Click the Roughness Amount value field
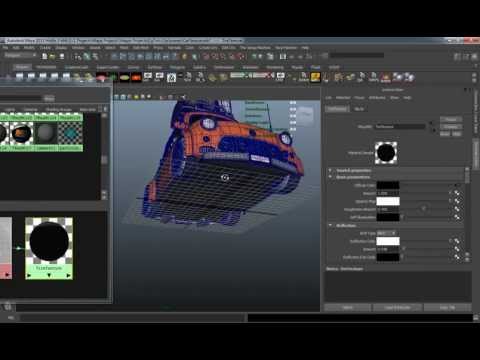Image resolution: width=480 pixels, height=360 pixels. (388, 209)
